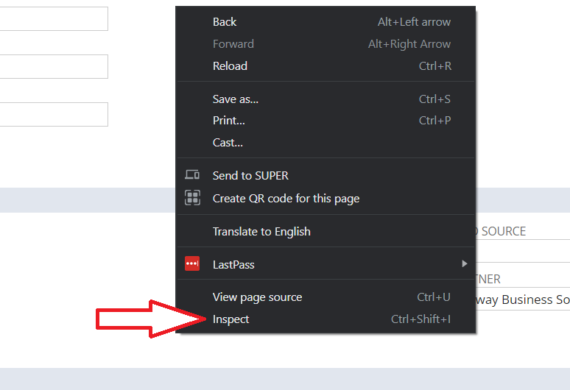
Task: Select Back in the context menu
Action: pos(325,22)
